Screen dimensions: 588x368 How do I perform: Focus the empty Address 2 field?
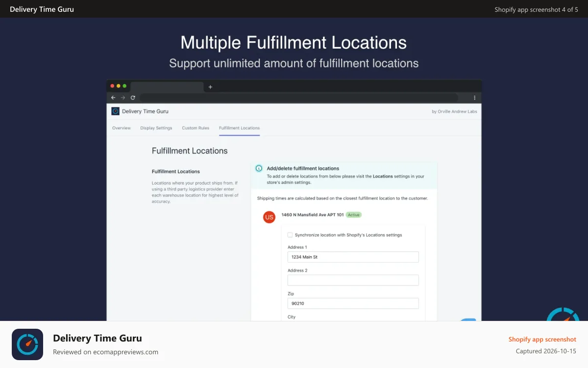point(353,280)
